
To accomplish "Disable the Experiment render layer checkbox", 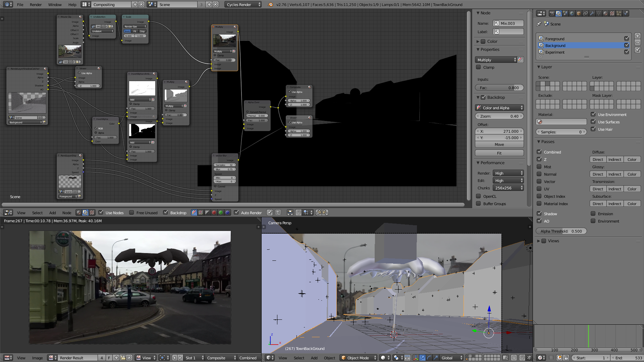I will coord(626,52).
